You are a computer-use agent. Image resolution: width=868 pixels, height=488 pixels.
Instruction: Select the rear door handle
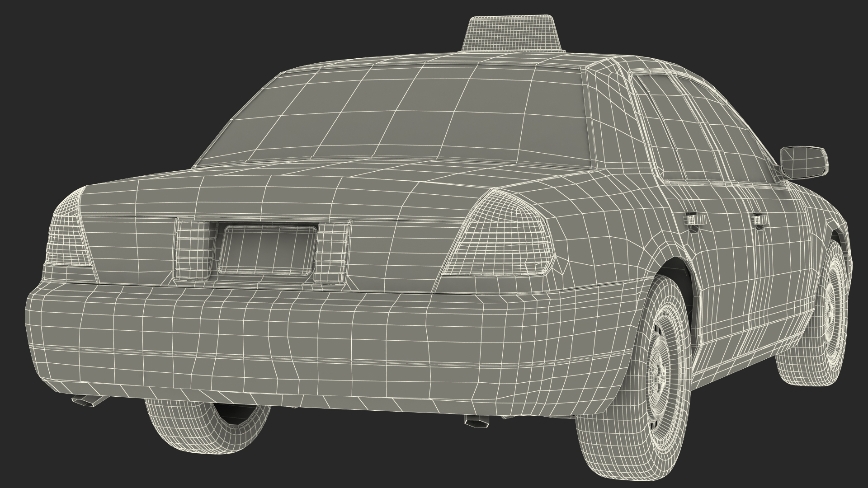[x=694, y=220]
